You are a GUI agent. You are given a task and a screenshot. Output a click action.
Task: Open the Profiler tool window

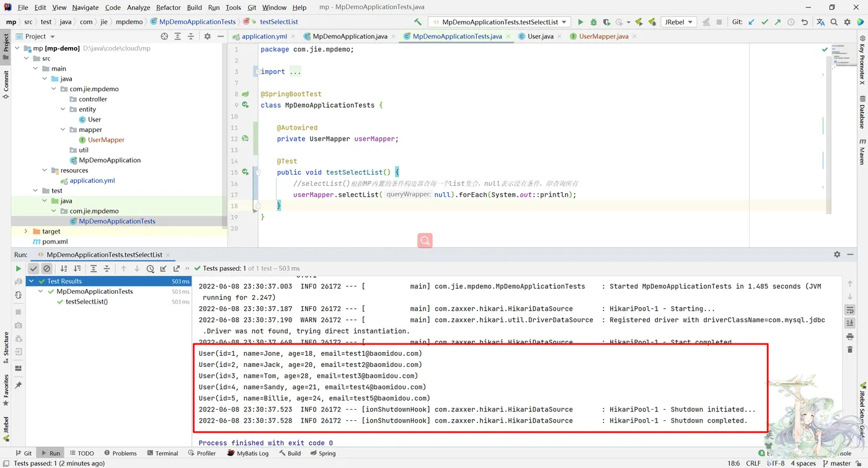(x=201, y=453)
